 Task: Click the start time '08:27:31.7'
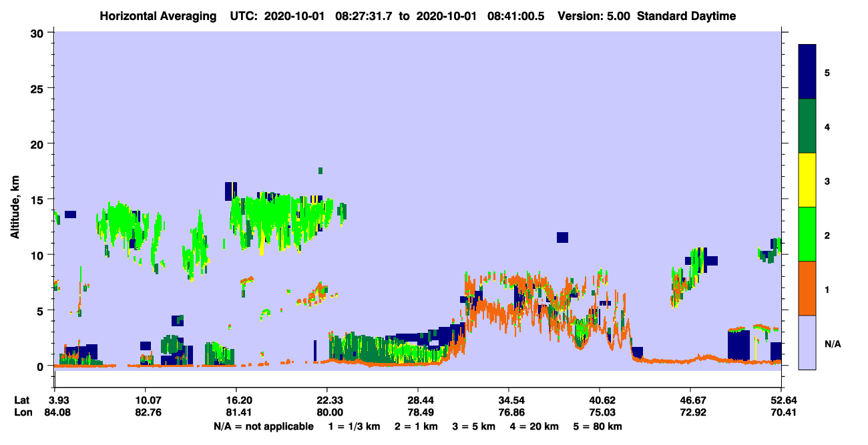tap(365, 16)
